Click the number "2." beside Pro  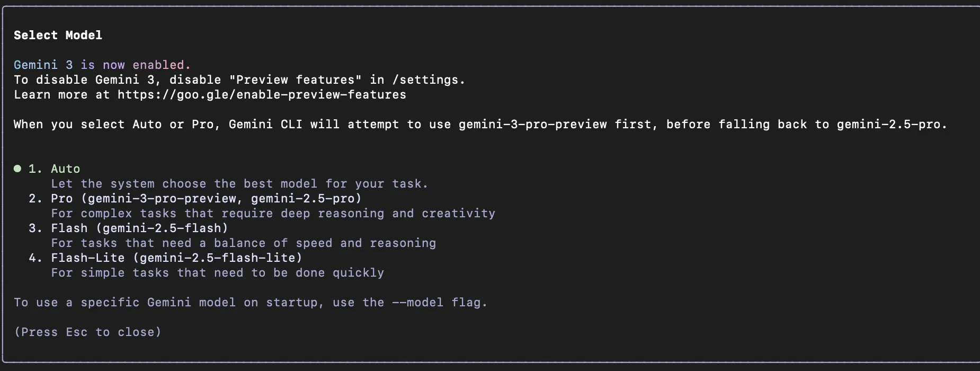(35, 198)
